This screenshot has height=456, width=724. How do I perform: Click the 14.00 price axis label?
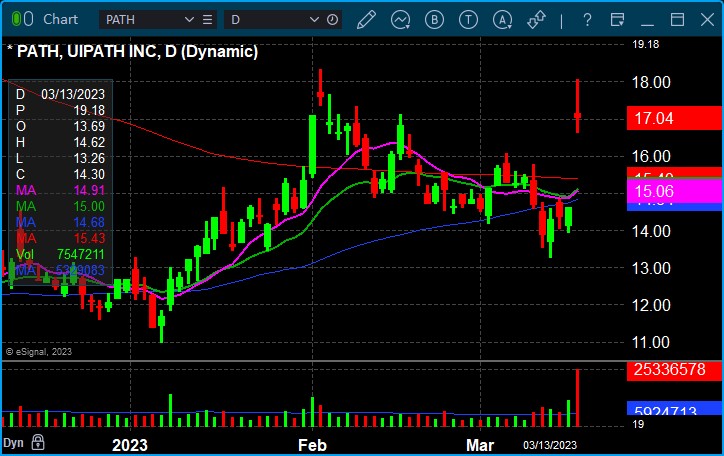point(651,231)
